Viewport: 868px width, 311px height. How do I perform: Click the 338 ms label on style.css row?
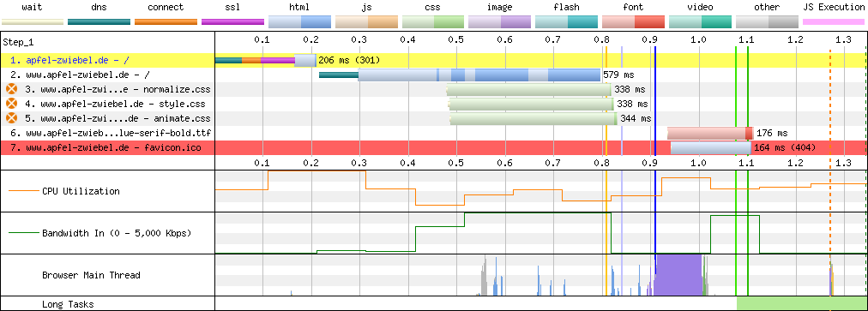pyautogui.click(x=631, y=104)
